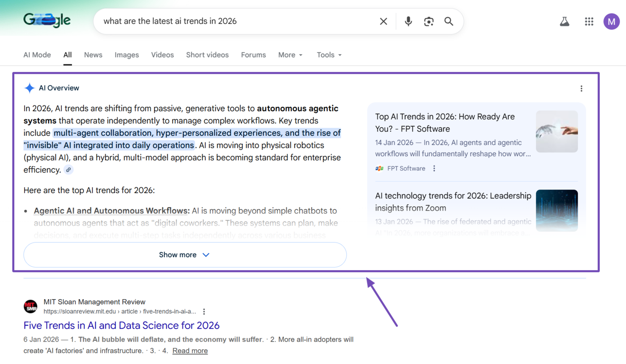Click in the search query field
This screenshot has width=626, height=364.
[x=237, y=21]
